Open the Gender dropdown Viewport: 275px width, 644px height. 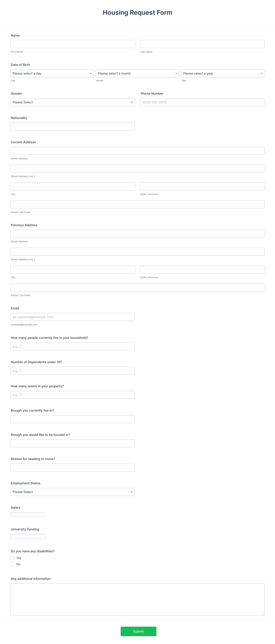(72, 102)
